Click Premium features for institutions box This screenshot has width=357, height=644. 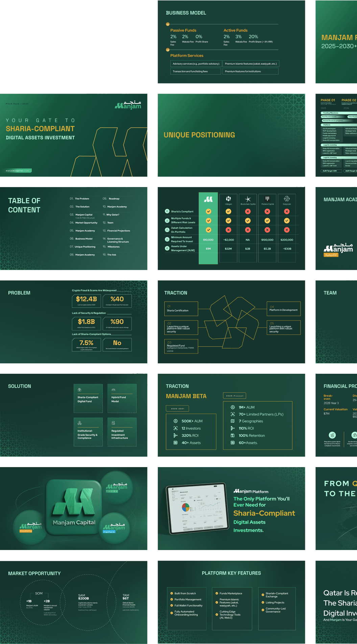pos(251,71)
